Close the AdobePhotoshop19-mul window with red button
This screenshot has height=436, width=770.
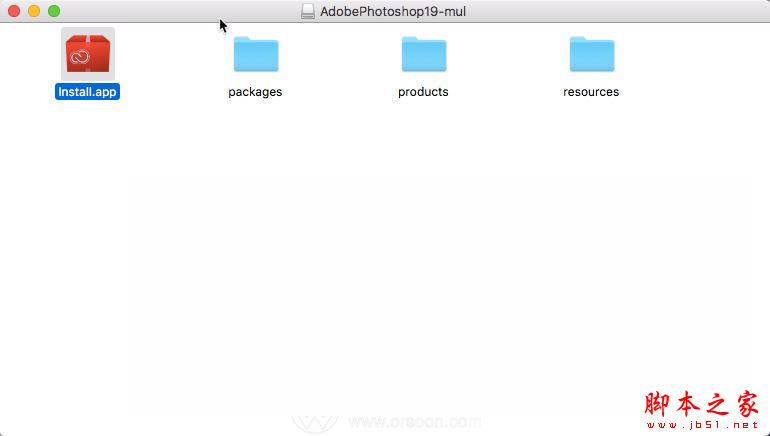point(14,11)
